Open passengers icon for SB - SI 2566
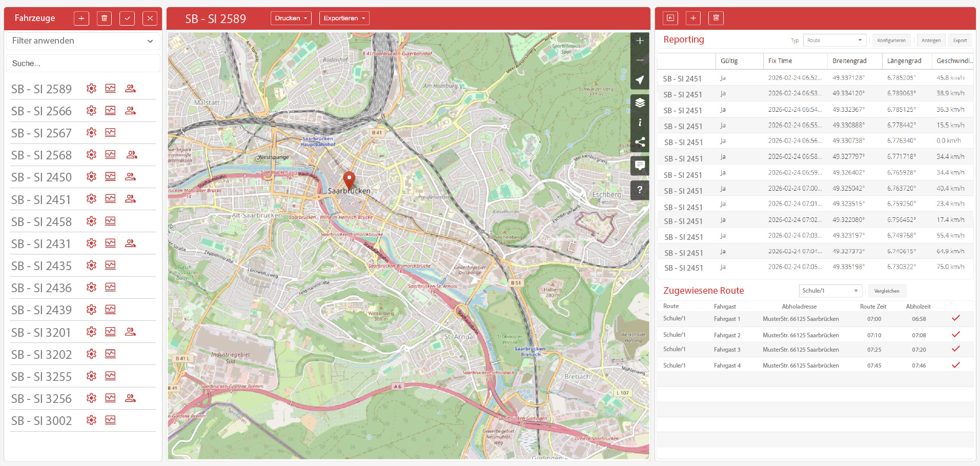This screenshot has height=466, width=980. (130, 110)
